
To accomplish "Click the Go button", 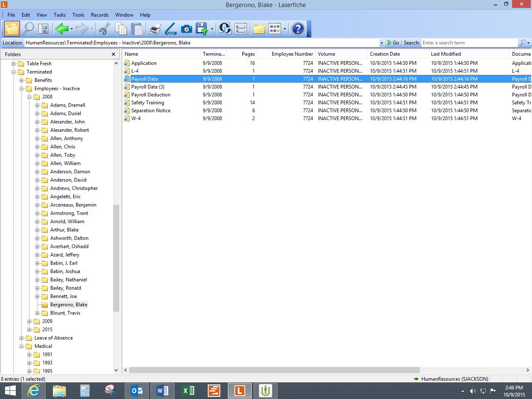I will pos(393,43).
